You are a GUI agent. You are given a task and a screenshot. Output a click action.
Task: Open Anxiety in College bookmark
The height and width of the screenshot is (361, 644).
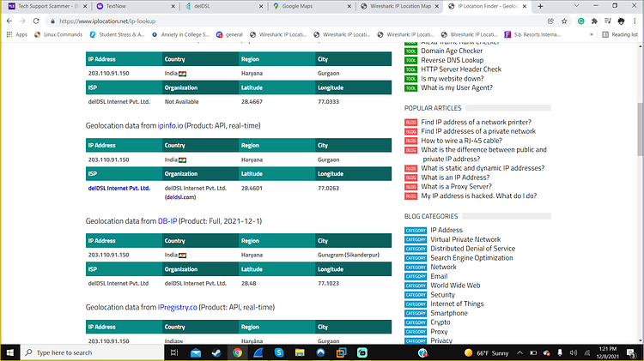point(180,34)
